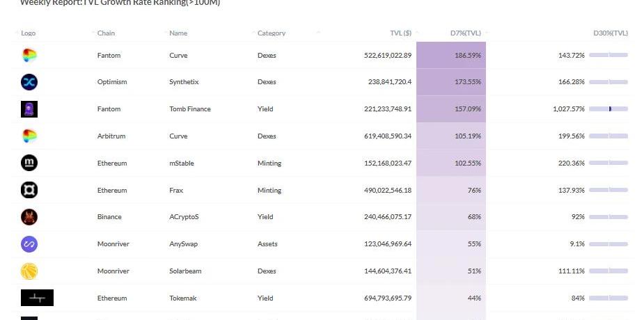Open the Solarbeam name text

185,271
